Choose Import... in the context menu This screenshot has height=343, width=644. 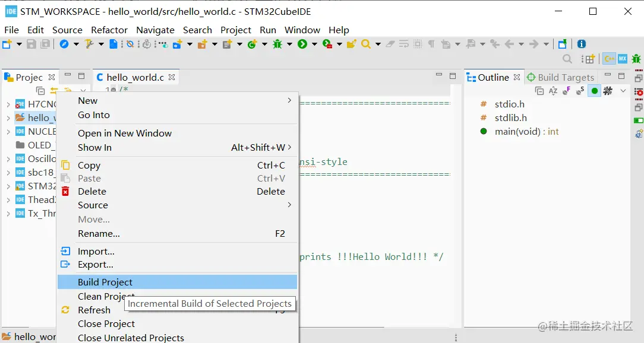[x=177, y=251]
